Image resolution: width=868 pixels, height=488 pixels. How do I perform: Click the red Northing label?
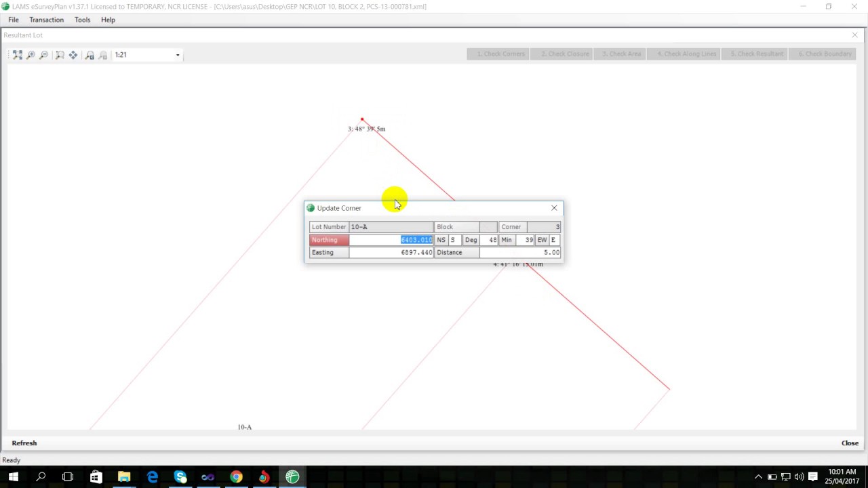pyautogui.click(x=330, y=240)
